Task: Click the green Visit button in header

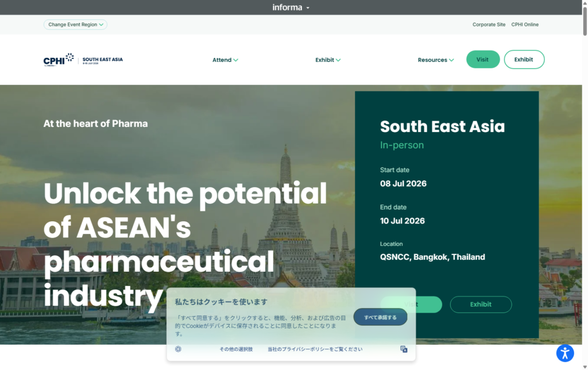Action: pos(482,59)
